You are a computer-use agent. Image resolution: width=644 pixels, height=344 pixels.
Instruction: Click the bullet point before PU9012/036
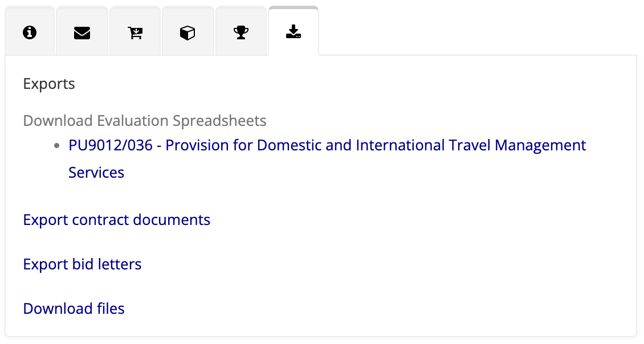[x=56, y=146]
